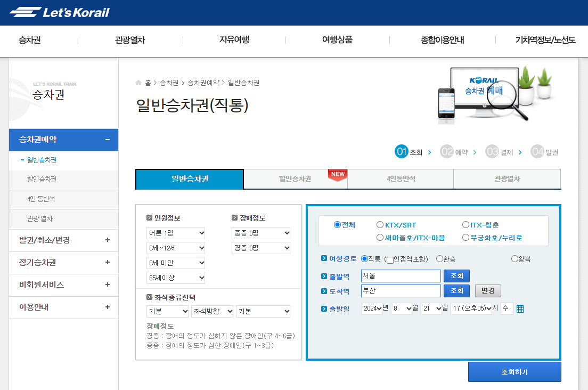Switch to 4인동반석 tab
The width and height of the screenshot is (588, 390).
pos(401,179)
